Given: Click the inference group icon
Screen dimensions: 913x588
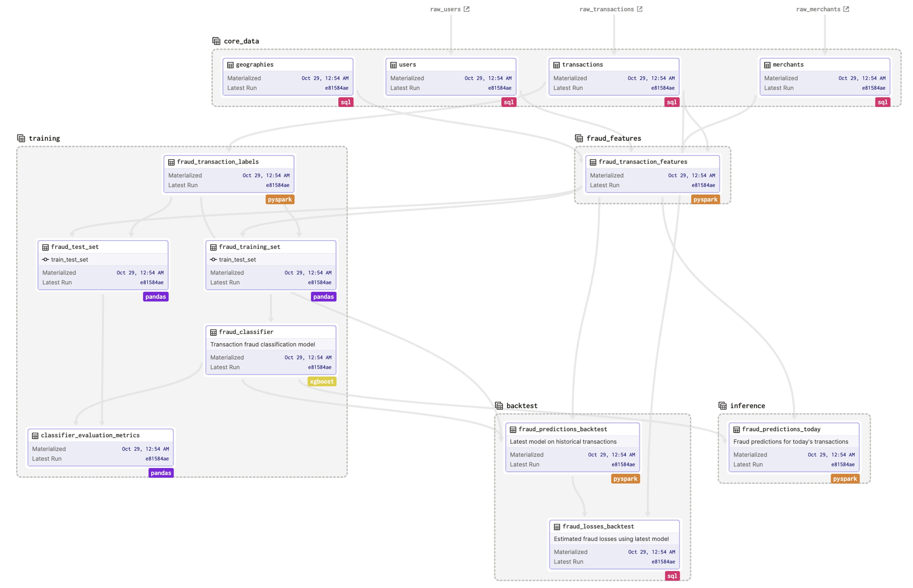Looking at the screenshot, I should tap(722, 406).
